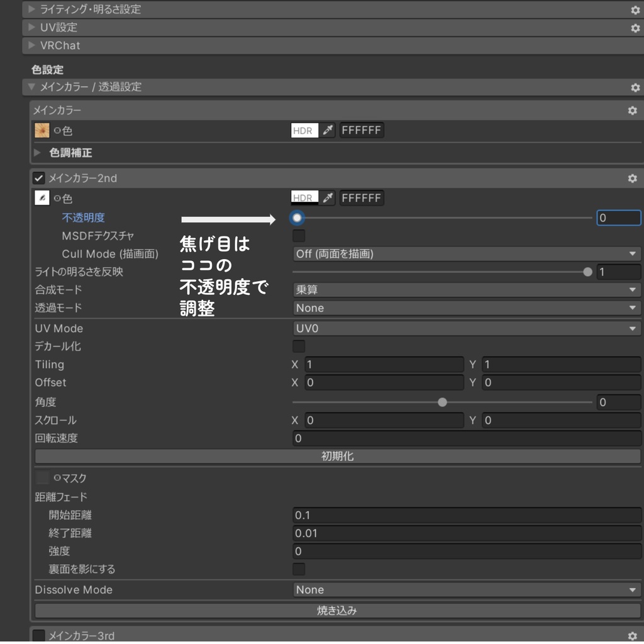Screen dimensions: 644x644
Task: Click the ライトの明るさを反映 slider handle
Action: coord(588,272)
